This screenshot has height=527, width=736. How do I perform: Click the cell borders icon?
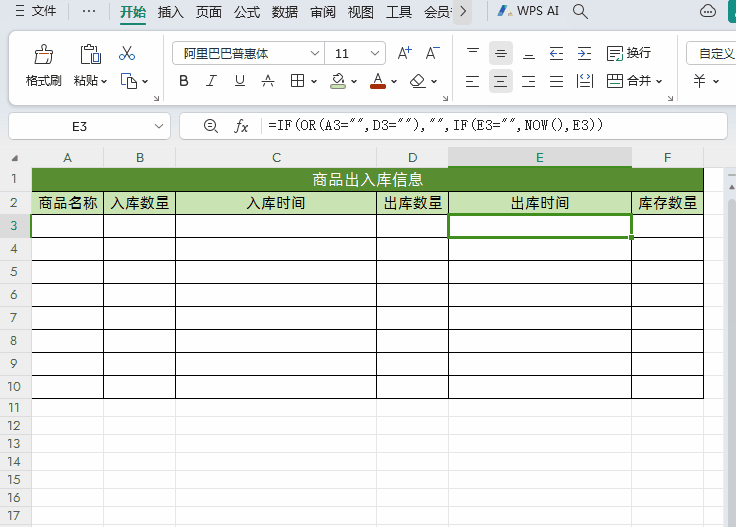pos(297,81)
